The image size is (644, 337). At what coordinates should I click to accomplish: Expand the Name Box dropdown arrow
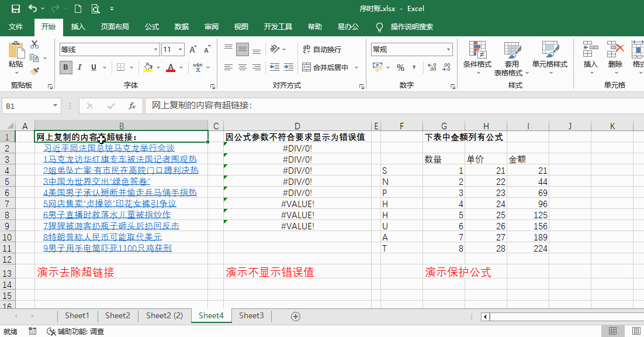tap(55, 106)
